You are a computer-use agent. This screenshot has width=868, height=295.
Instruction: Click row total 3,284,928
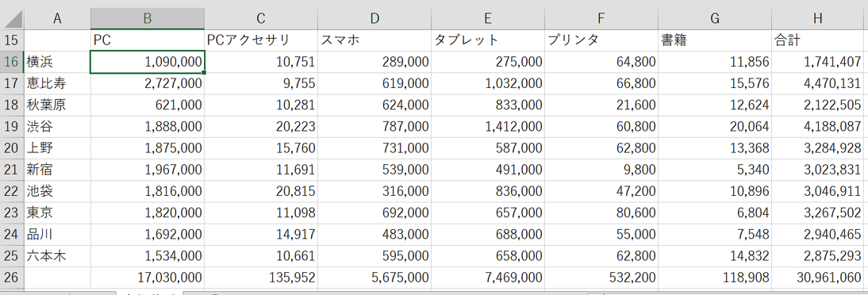point(818,147)
